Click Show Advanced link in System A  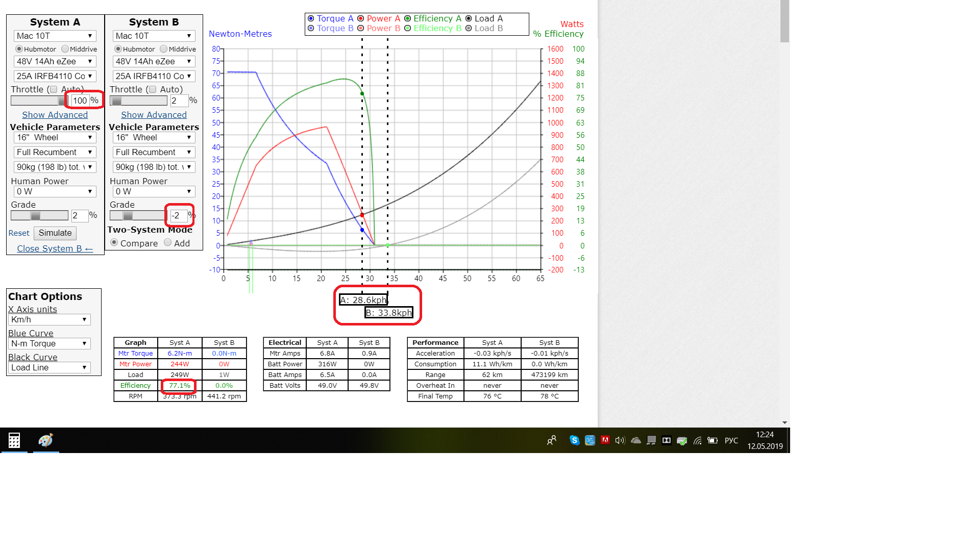pyautogui.click(x=55, y=115)
